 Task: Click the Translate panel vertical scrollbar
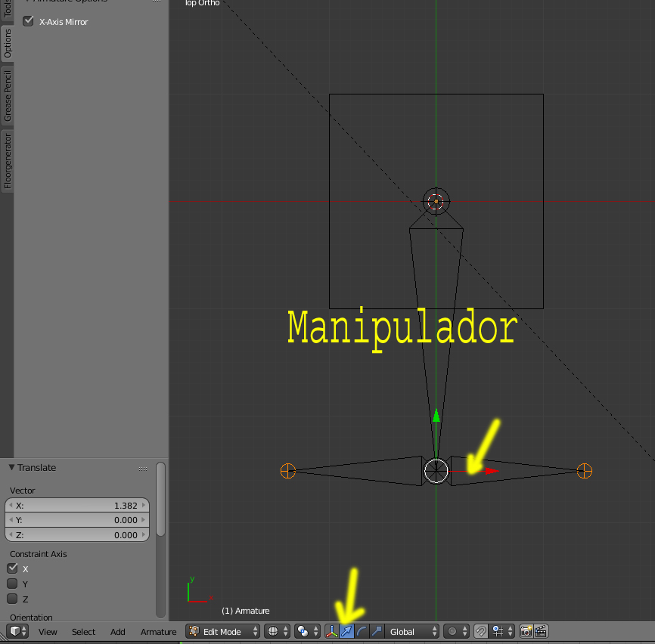161,499
